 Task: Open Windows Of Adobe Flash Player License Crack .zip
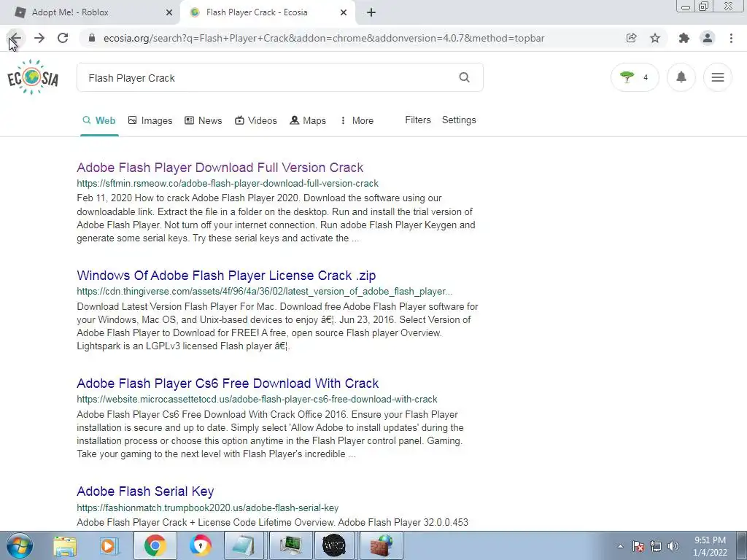coord(226,275)
